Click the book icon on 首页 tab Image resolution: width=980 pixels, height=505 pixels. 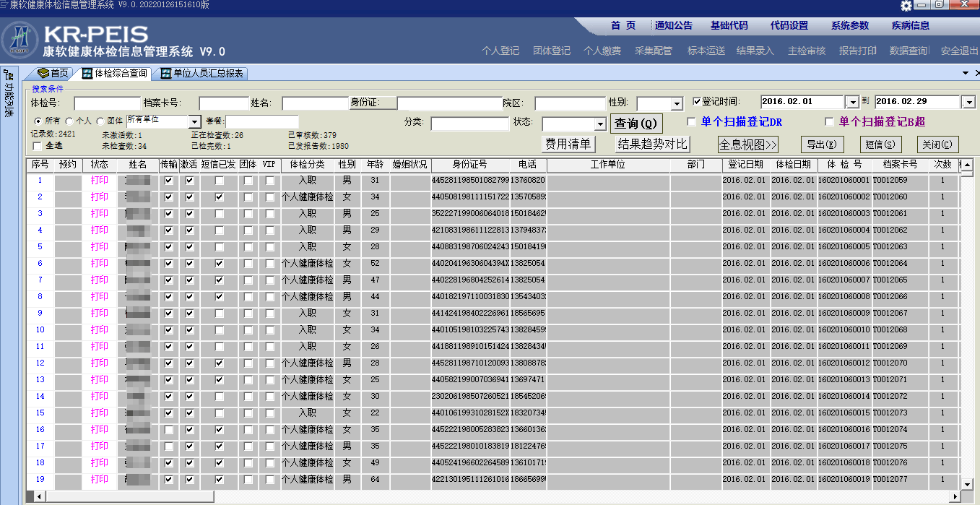point(43,73)
